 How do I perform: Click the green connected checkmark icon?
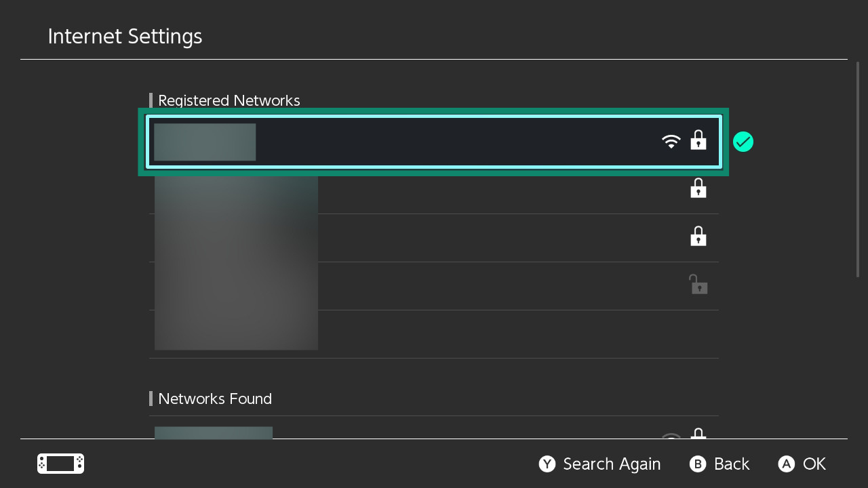(x=743, y=142)
